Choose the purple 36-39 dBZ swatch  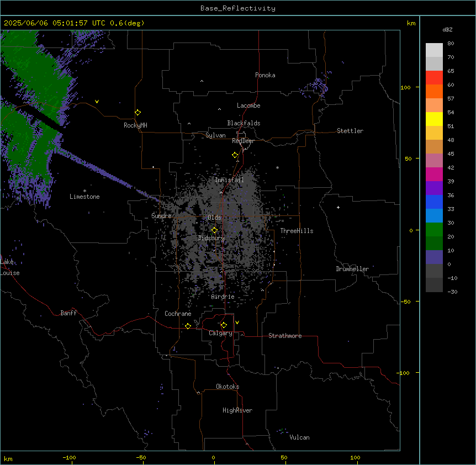click(x=434, y=188)
